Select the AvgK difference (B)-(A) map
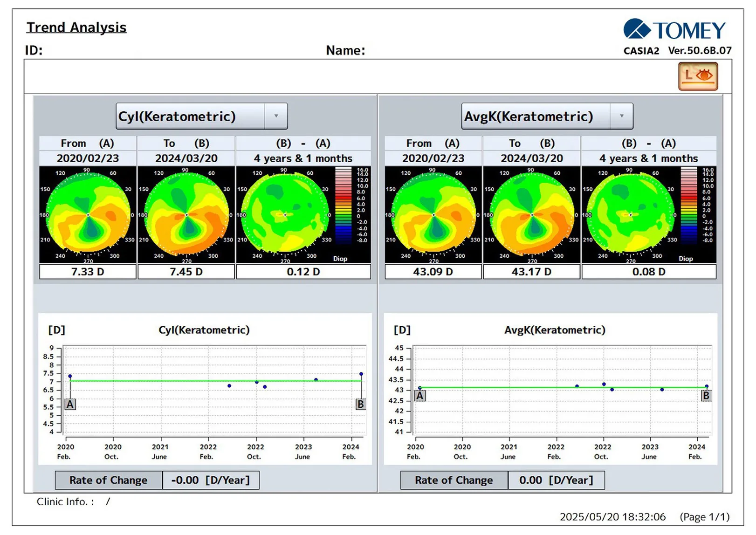The height and width of the screenshot is (535, 756). (631, 215)
